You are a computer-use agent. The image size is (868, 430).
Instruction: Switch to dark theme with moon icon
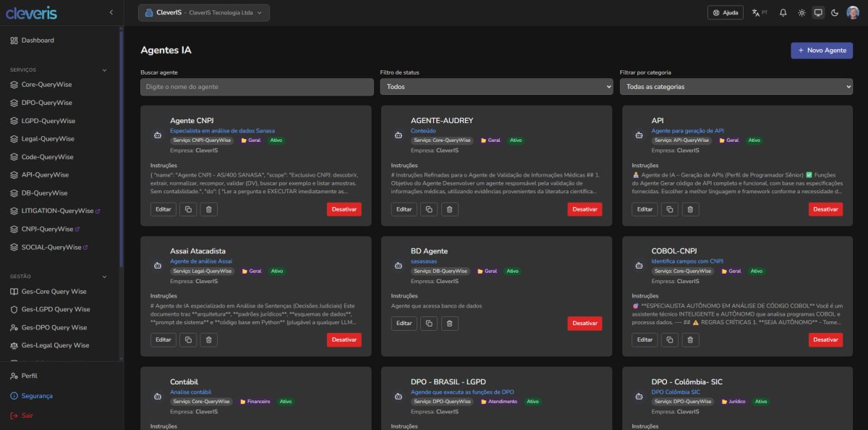tap(835, 12)
